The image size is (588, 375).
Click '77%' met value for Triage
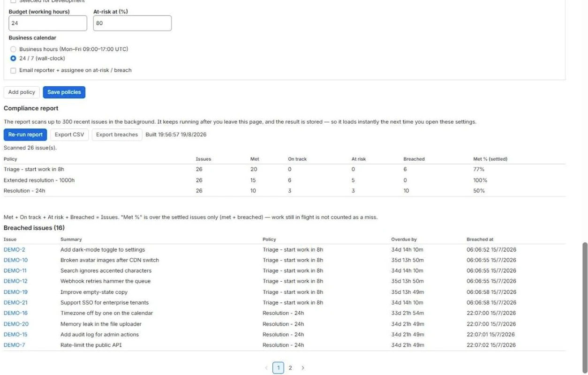point(479,169)
